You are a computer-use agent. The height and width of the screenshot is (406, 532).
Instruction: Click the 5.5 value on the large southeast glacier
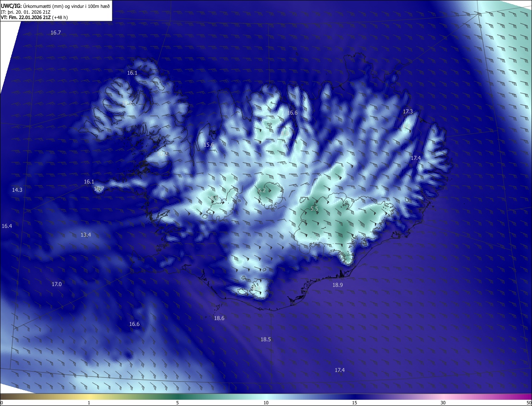click(x=314, y=208)
